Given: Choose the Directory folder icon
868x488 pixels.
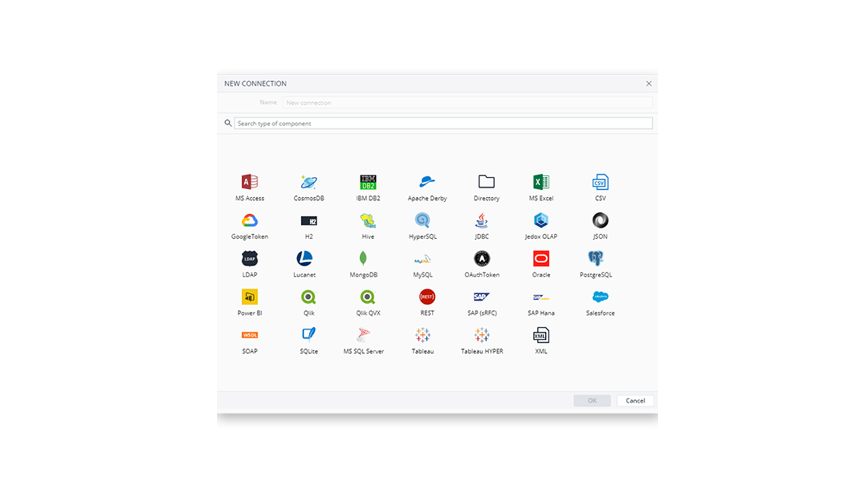Looking at the screenshot, I should (486, 182).
